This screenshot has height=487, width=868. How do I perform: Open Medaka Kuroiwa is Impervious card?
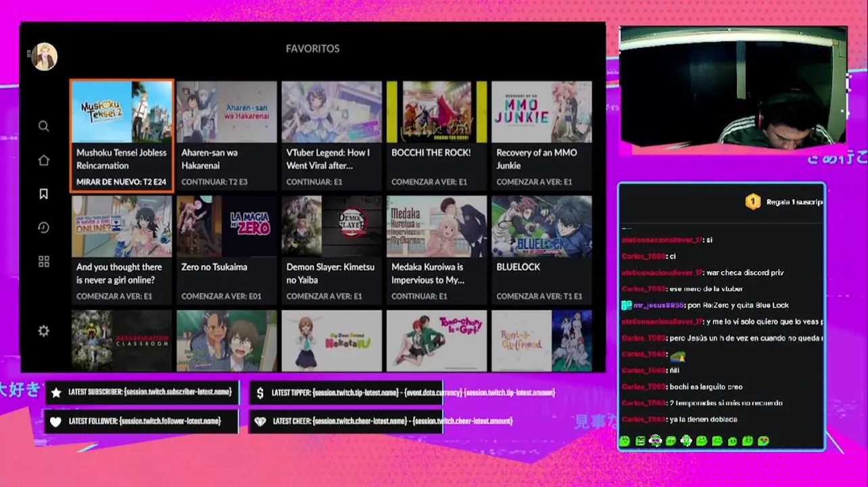(x=436, y=250)
